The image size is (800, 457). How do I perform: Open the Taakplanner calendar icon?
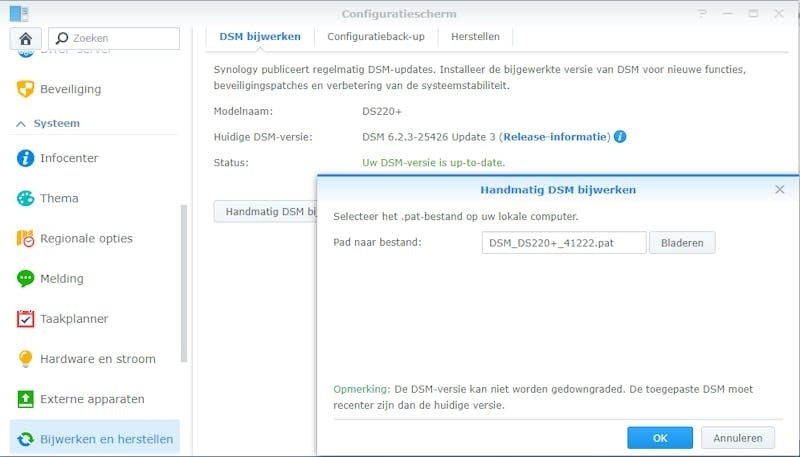tap(25, 319)
